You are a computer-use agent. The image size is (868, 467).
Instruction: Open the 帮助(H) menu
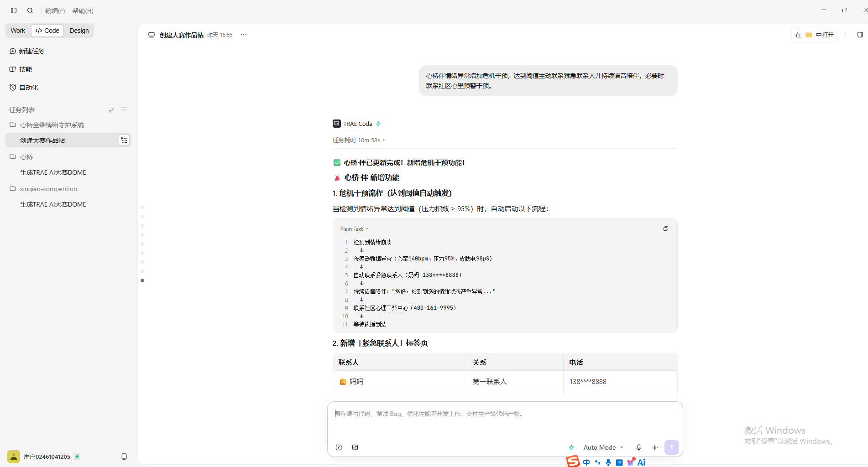click(x=83, y=11)
